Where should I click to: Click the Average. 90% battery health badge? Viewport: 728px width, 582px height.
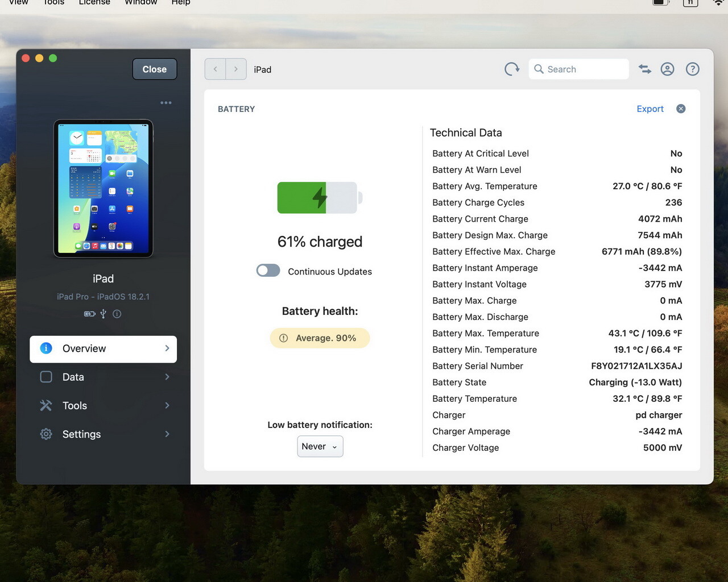(x=320, y=338)
